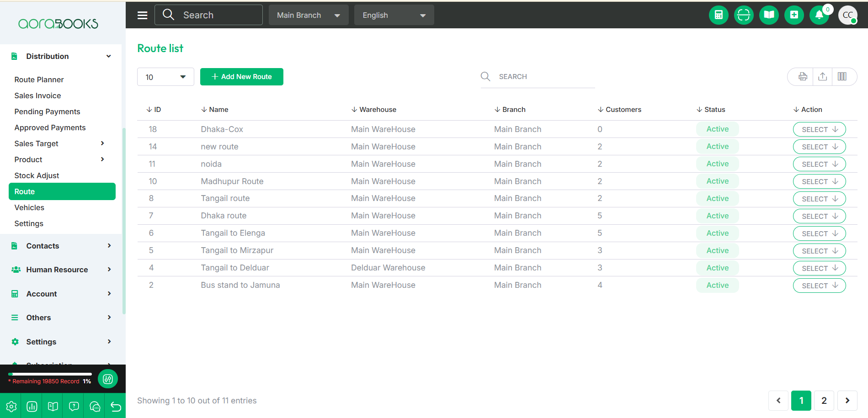This screenshot has height=418, width=868.
Task: Expand the Human Resource menu
Action: pos(61,270)
